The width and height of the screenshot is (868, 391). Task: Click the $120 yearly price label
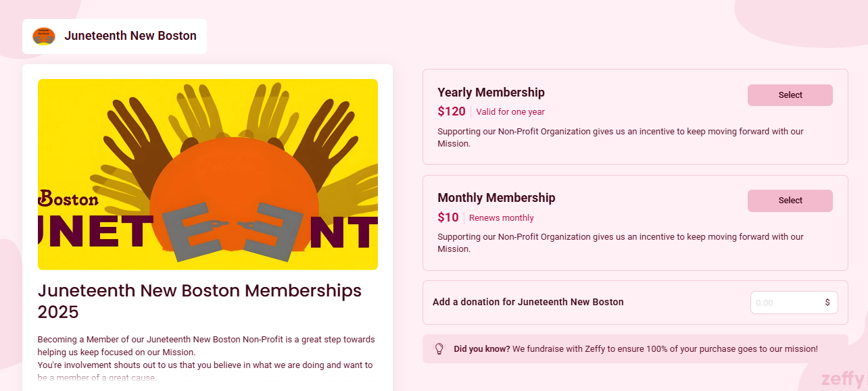[x=452, y=111]
